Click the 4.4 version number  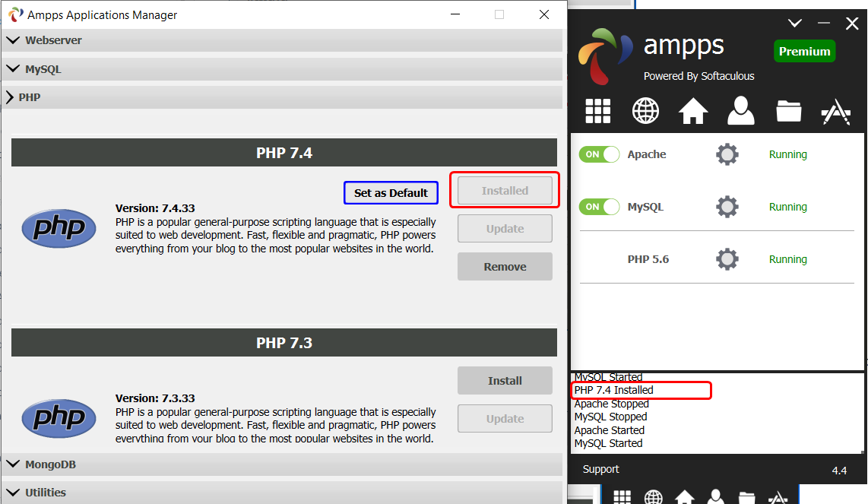839,471
